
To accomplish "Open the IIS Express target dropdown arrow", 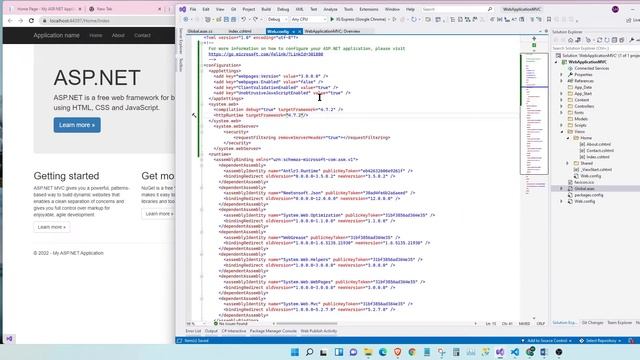I will [389, 19].
